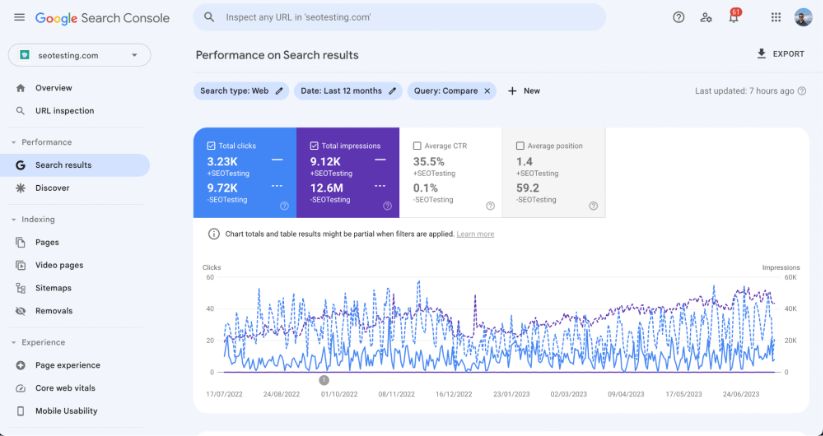This screenshot has height=436, width=823.
Task: Click the Search type: Web chip
Action: point(241,91)
